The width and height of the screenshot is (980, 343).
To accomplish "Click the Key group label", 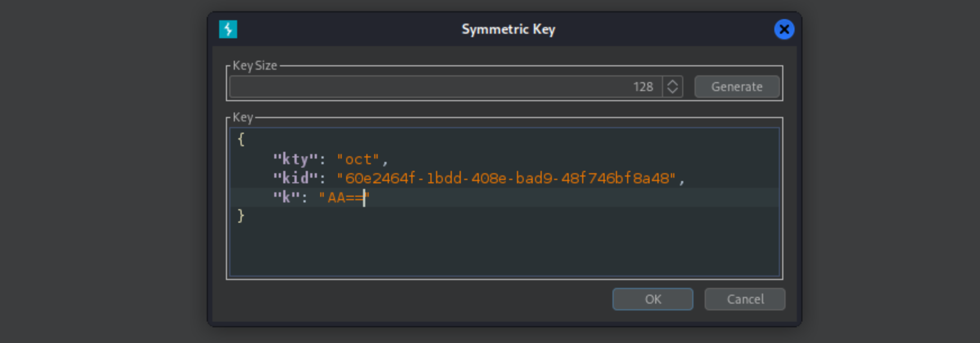I will tap(243, 118).
